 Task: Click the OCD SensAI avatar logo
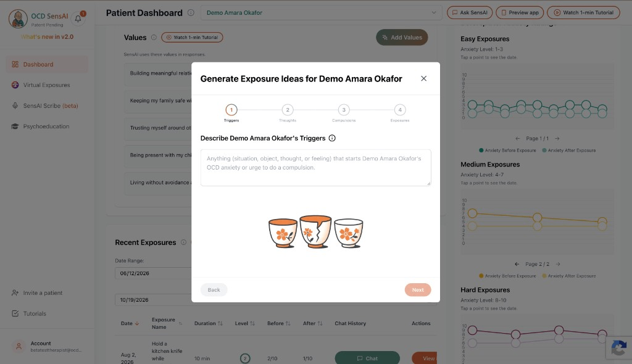(x=18, y=19)
